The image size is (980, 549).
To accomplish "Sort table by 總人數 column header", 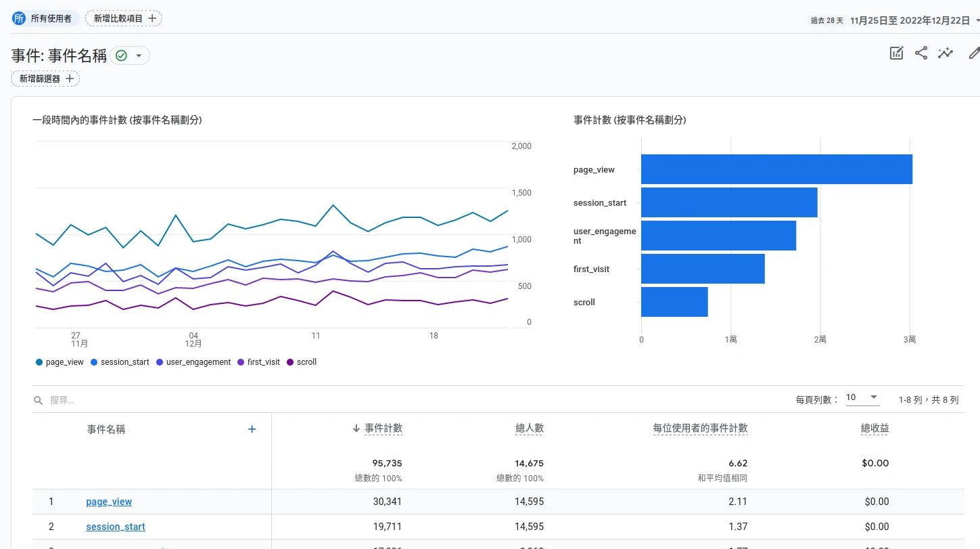I will (529, 429).
